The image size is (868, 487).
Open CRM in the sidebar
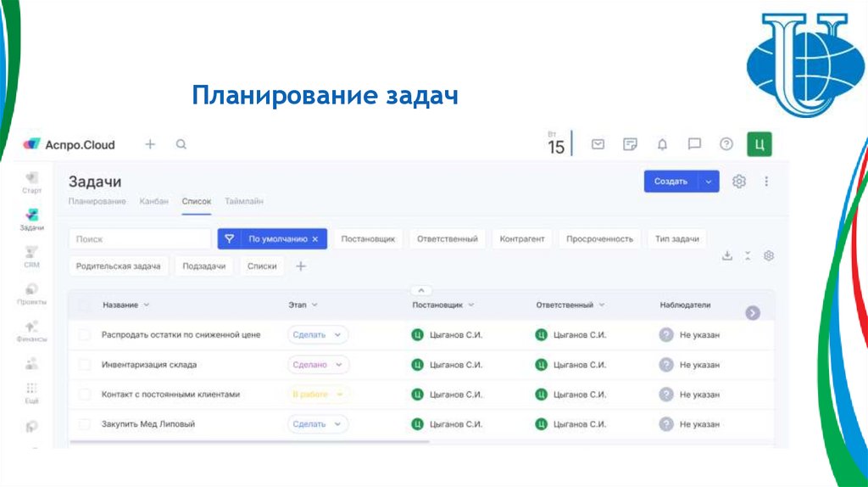pos(31,257)
